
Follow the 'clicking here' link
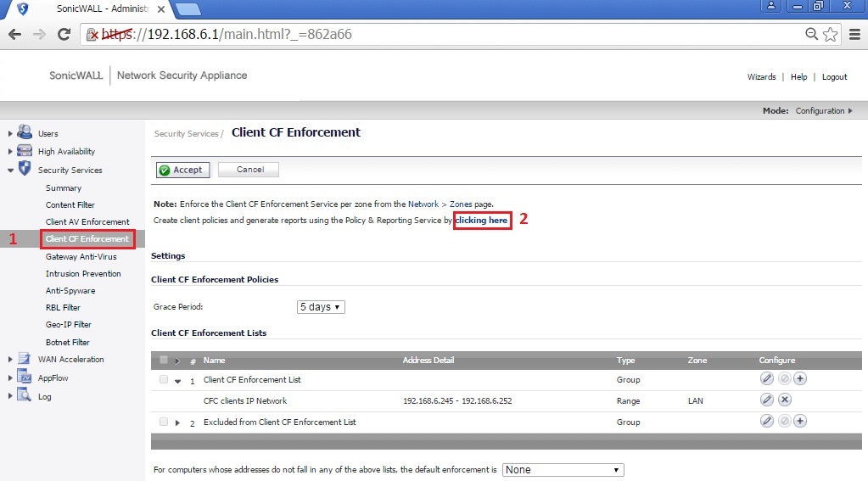(x=481, y=221)
